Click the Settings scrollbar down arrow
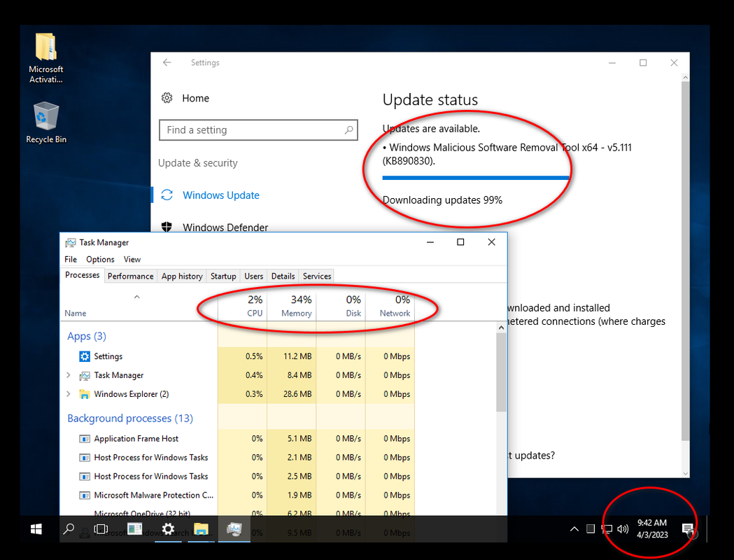 [x=685, y=473]
